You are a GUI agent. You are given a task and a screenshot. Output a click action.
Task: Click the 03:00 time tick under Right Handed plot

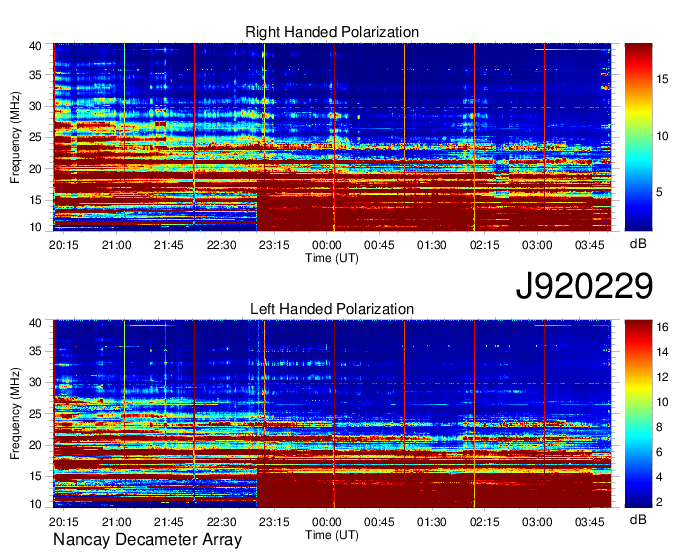(537, 245)
